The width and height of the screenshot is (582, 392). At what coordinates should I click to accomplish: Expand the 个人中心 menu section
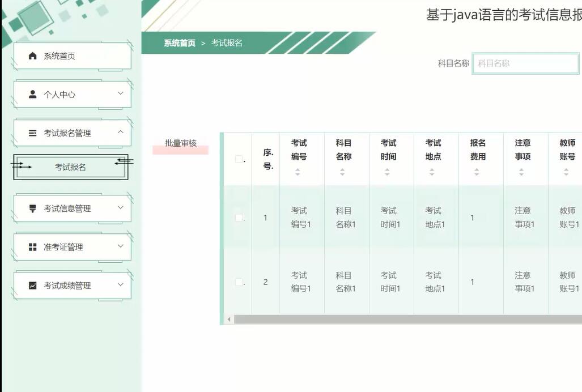pyautogui.click(x=120, y=93)
